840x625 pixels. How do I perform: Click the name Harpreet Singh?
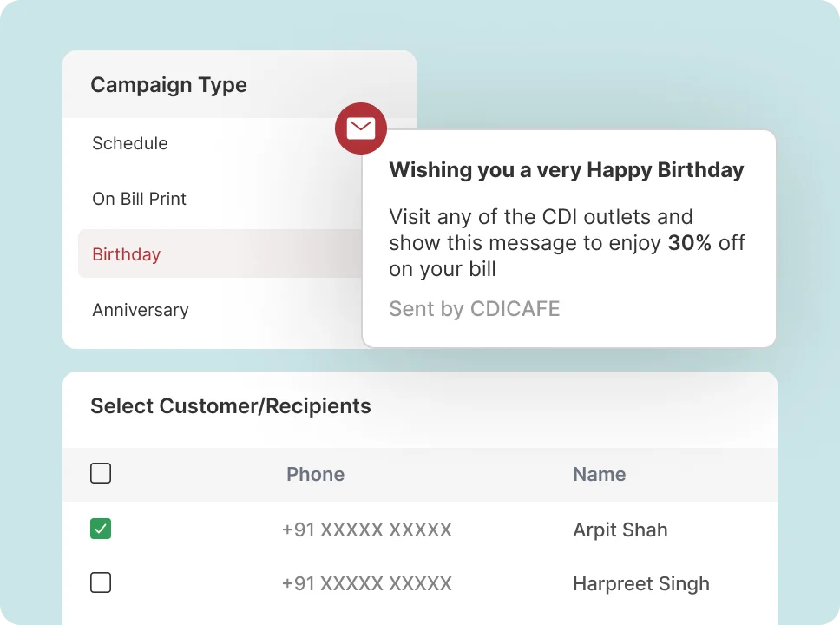click(x=641, y=583)
